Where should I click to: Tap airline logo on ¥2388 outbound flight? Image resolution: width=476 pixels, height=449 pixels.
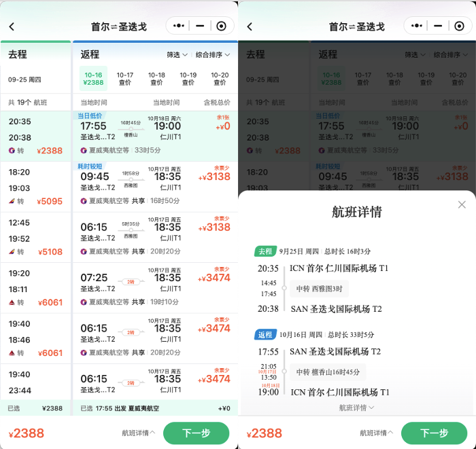pos(12,150)
